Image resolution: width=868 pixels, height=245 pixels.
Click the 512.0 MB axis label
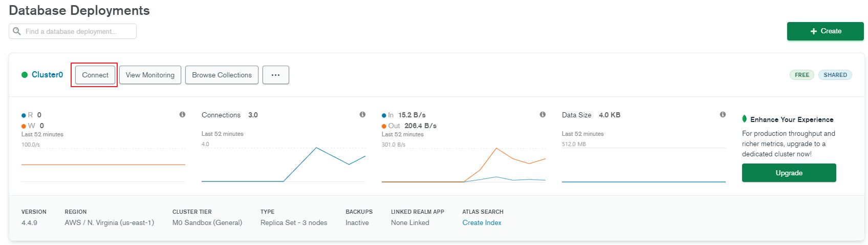click(x=574, y=144)
